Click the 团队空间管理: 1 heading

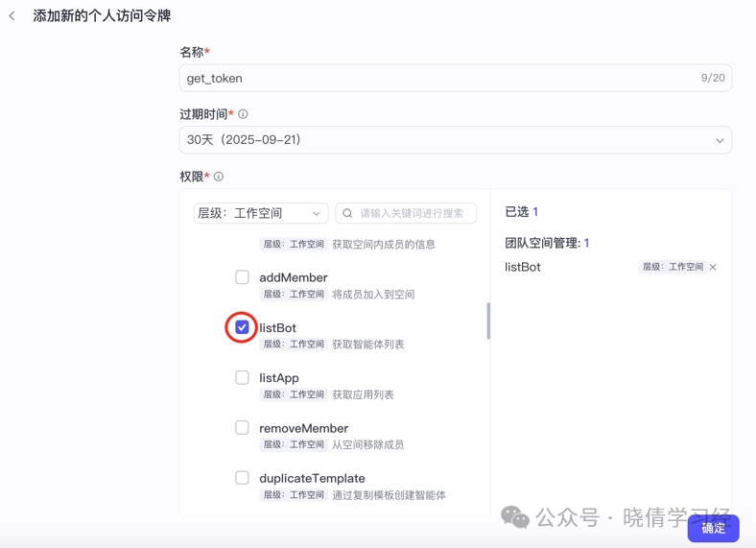point(547,243)
